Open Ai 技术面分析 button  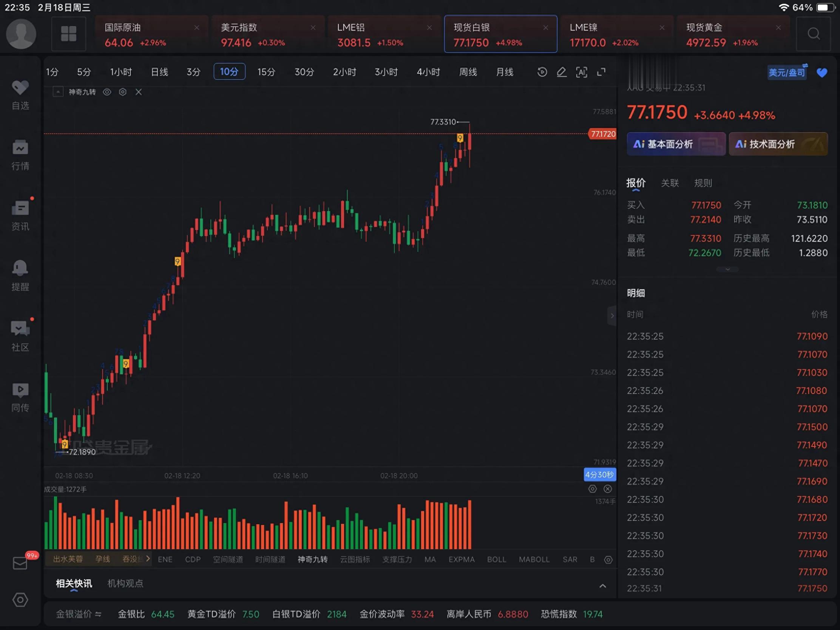[x=778, y=144]
